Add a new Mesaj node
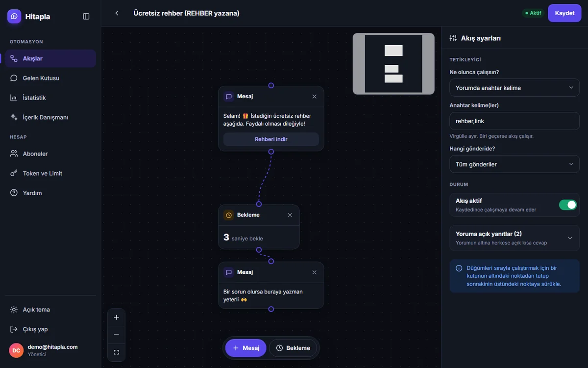This screenshot has height=368, width=588. point(246,348)
